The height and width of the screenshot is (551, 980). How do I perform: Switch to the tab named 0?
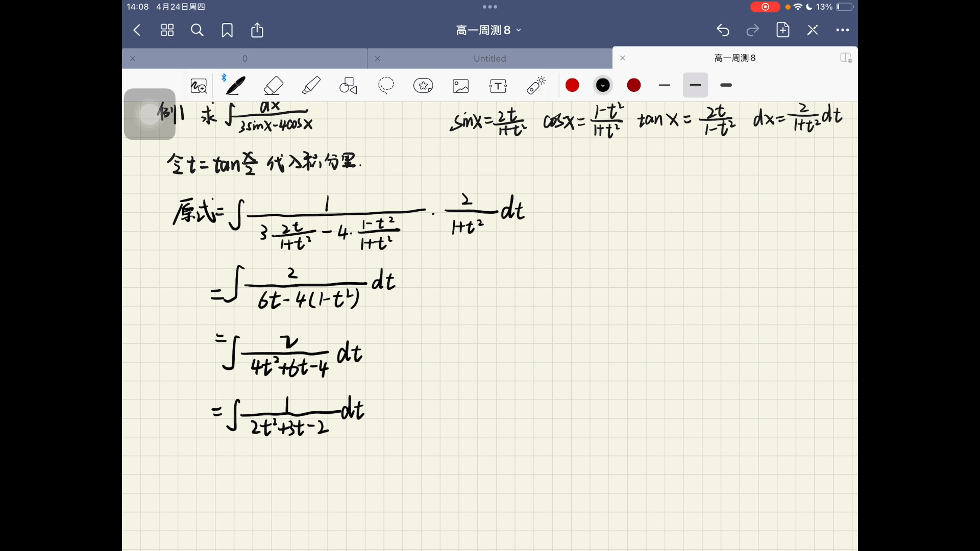pos(245,59)
